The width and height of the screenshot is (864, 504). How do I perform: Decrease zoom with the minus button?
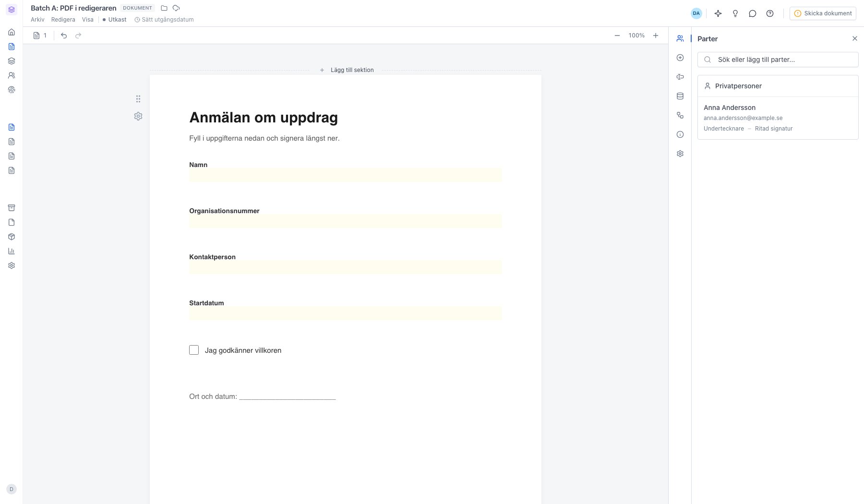617,36
